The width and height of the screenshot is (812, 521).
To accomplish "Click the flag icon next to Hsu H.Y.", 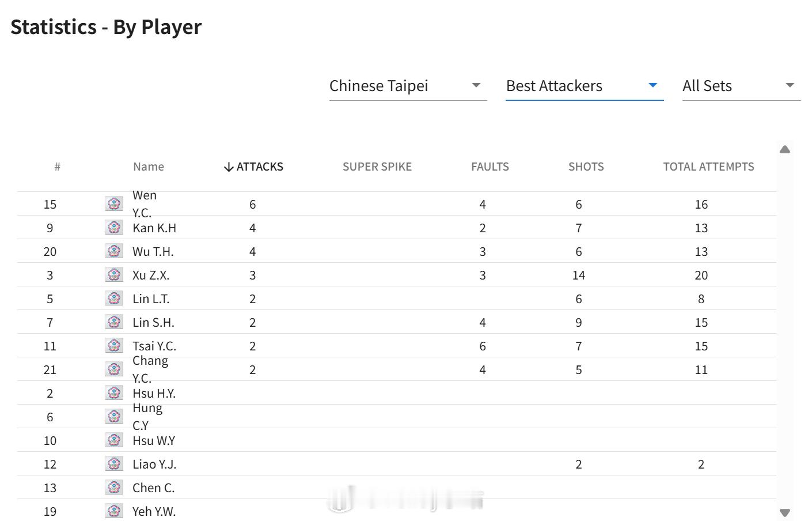I will click(x=114, y=392).
